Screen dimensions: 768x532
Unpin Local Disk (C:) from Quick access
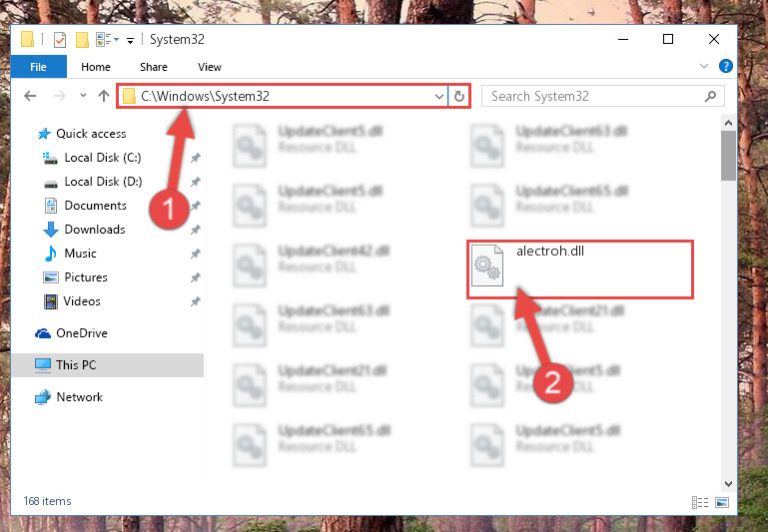tap(196, 158)
